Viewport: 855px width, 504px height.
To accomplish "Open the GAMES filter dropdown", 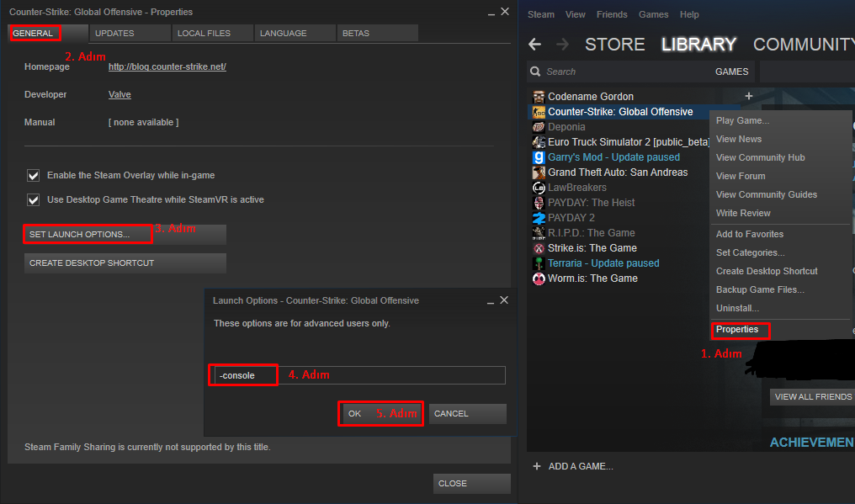I will click(731, 72).
